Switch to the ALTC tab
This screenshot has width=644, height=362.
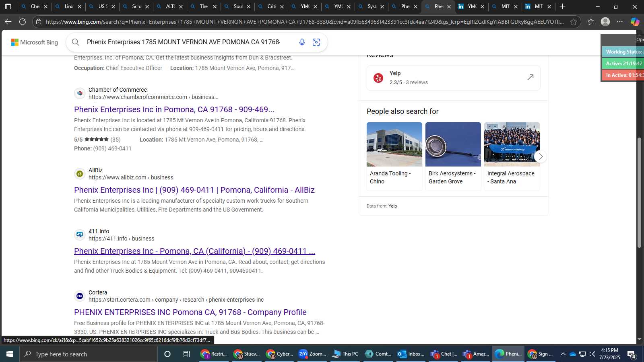[x=170, y=6]
